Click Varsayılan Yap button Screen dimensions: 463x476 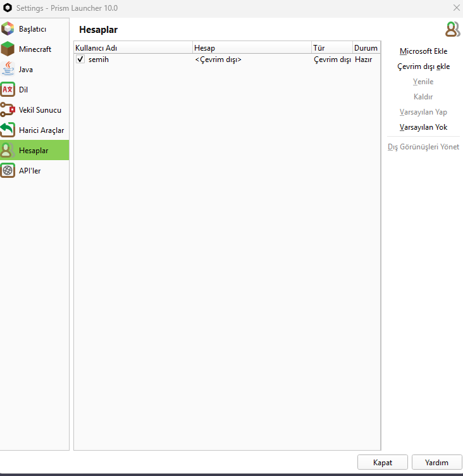pos(423,112)
